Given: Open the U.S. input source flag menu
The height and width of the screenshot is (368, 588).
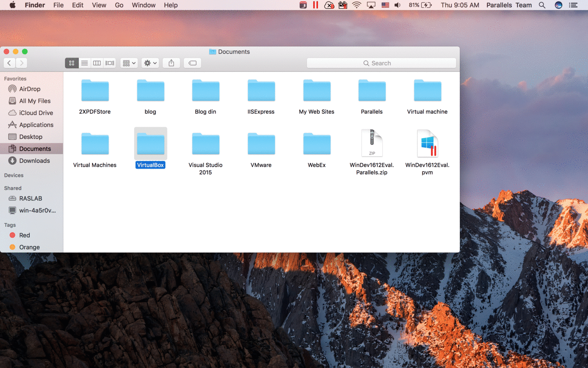Looking at the screenshot, I should click(x=385, y=5).
